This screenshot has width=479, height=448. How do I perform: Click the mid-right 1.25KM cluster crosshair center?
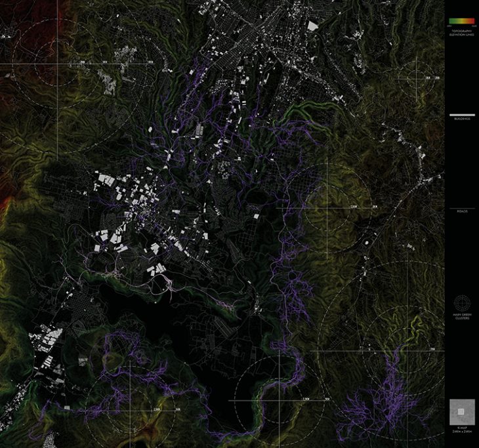click(x=327, y=207)
